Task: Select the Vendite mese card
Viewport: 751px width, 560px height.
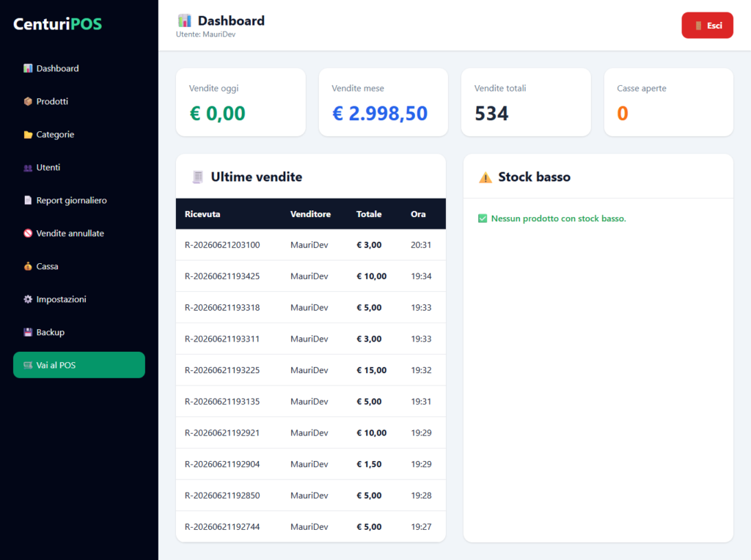Action: (x=383, y=103)
